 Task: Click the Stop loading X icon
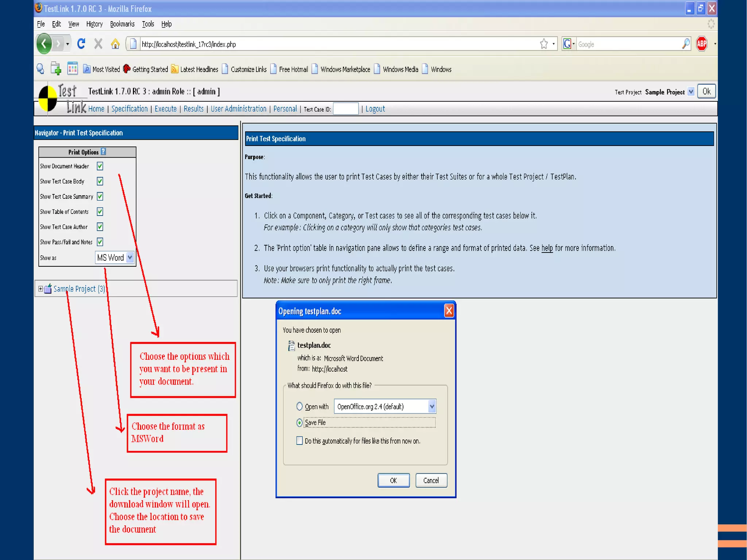point(98,44)
